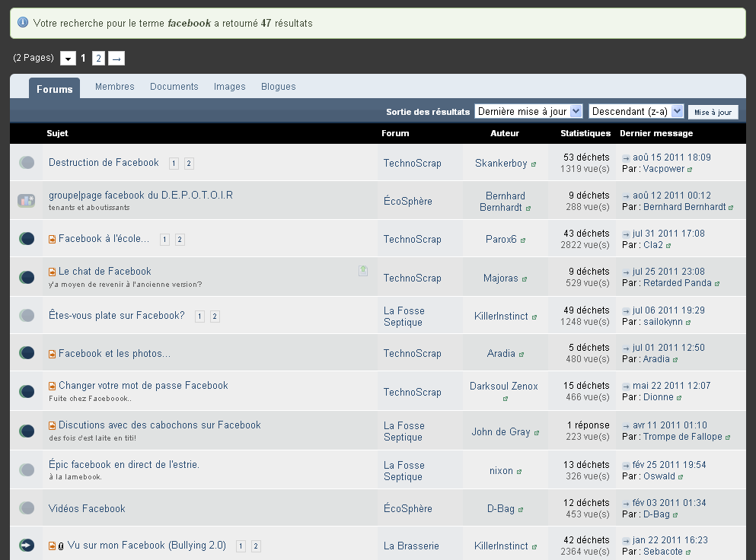Viewport: 756px width, 560px height.
Task: Click the status icon beside Destruction de Facebook
Action: tap(27, 162)
